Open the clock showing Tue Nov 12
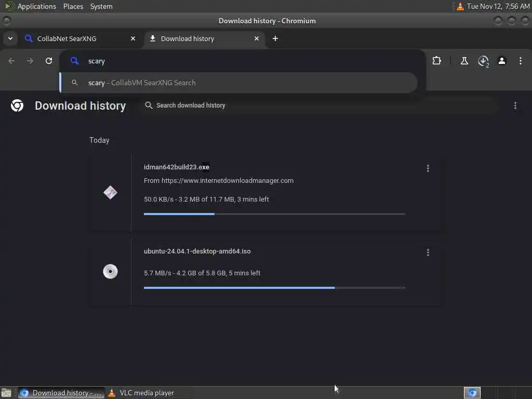The height and width of the screenshot is (399, 532). pos(498,6)
